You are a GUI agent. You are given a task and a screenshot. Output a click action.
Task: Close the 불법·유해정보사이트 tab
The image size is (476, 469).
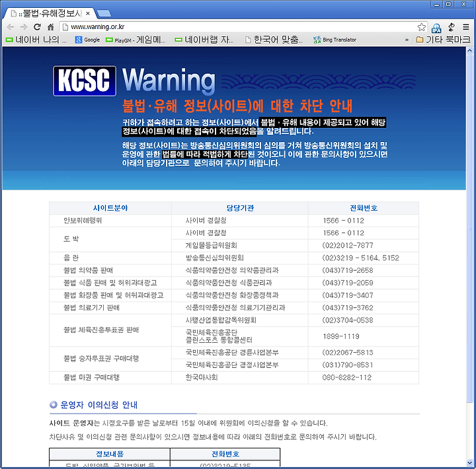[x=88, y=13]
